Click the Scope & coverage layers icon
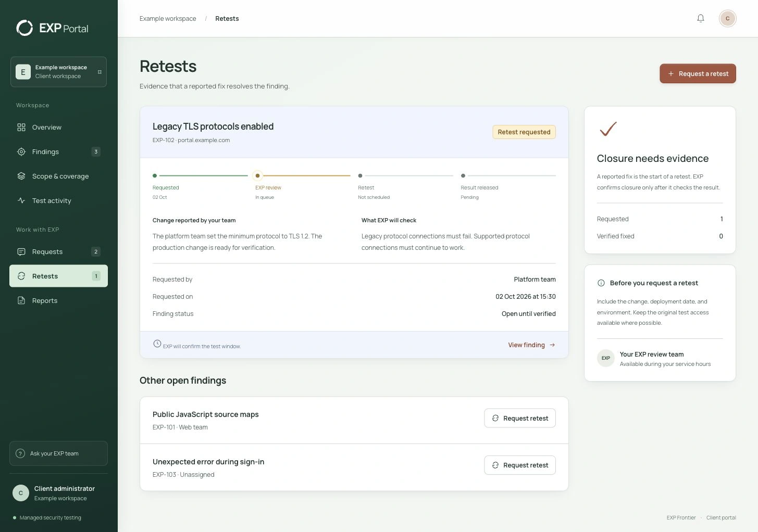Image resolution: width=758 pixels, height=532 pixels. coord(21,176)
